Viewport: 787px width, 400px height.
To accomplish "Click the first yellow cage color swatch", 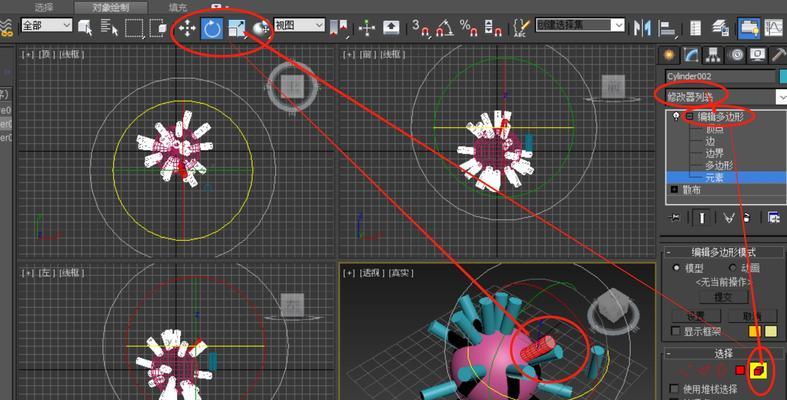I will pyautogui.click(x=754, y=331).
